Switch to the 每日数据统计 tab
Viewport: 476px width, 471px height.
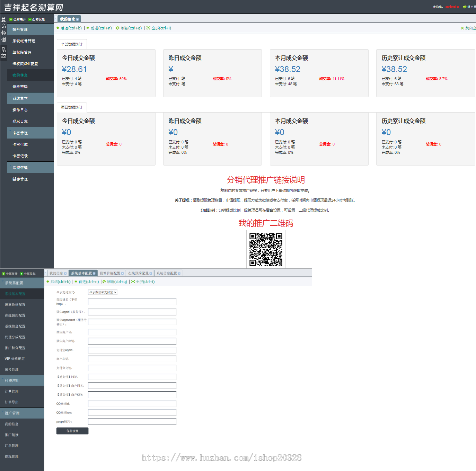72,107
